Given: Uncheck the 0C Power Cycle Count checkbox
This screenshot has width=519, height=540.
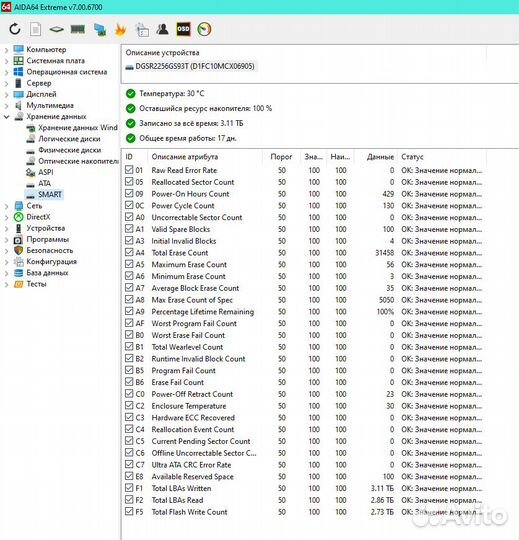Looking at the screenshot, I should pyautogui.click(x=129, y=205).
